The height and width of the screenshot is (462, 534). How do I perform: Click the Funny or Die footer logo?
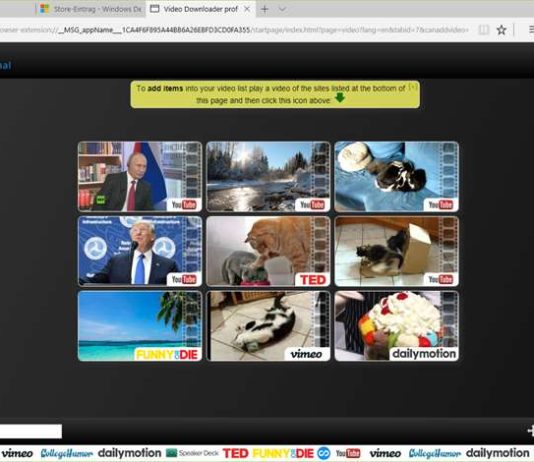click(x=283, y=453)
